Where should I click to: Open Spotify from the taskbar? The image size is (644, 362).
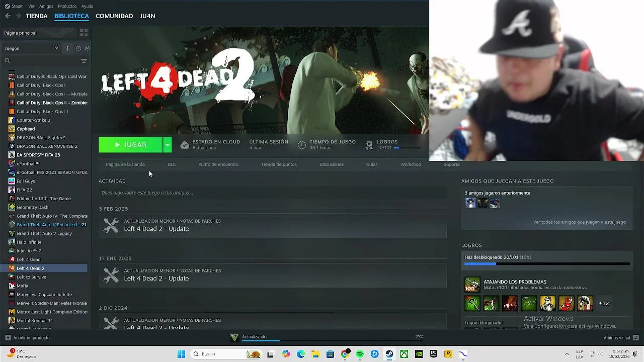[360, 354]
